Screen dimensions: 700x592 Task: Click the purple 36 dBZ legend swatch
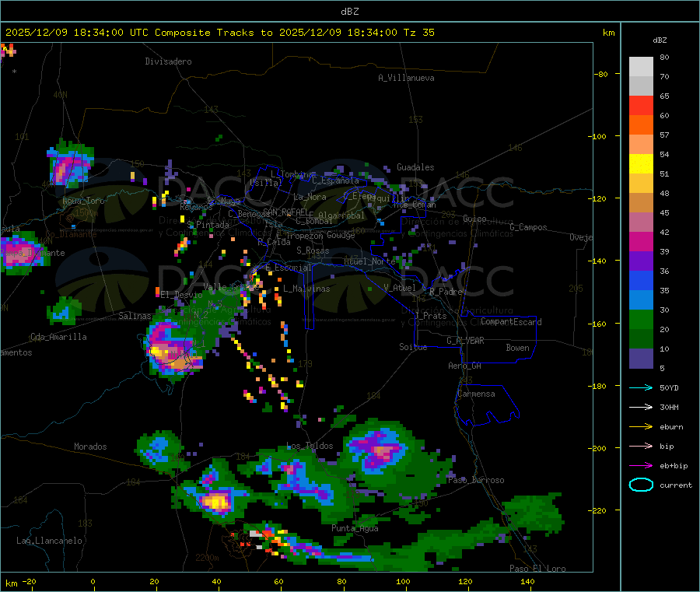(641, 261)
